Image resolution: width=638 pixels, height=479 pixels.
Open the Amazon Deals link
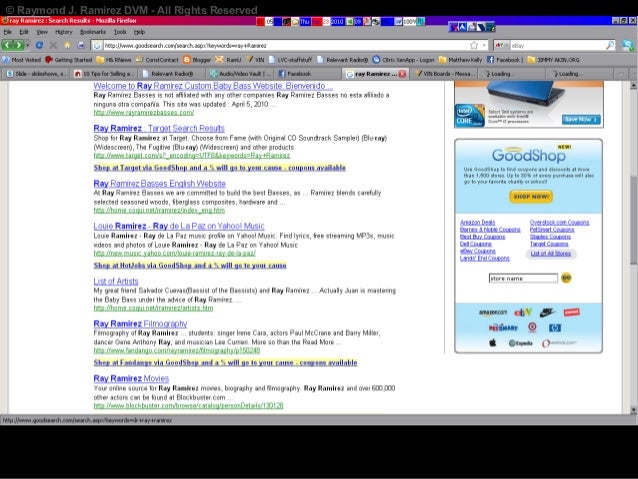click(477, 222)
